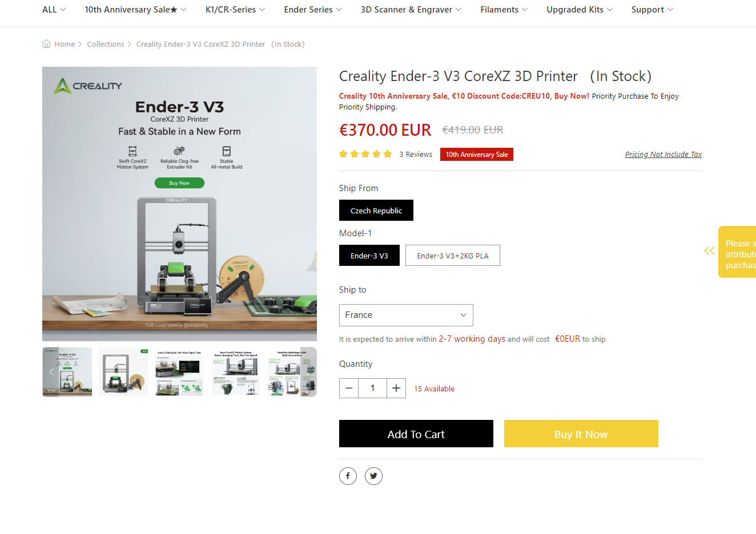756x534 pixels.
Task: Select the second printer thumbnail image
Action: click(123, 371)
